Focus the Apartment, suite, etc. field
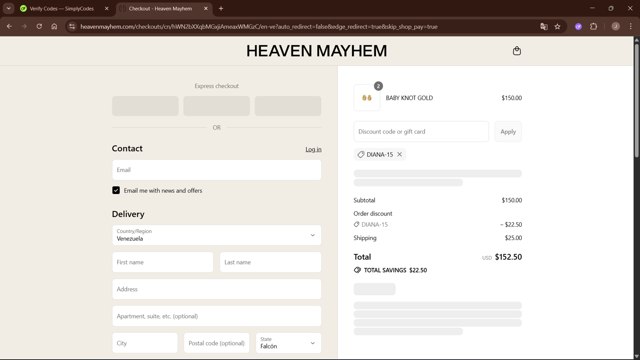The height and width of the screenshot is (360, 640). pyautogui.click(x=216, y=316)
